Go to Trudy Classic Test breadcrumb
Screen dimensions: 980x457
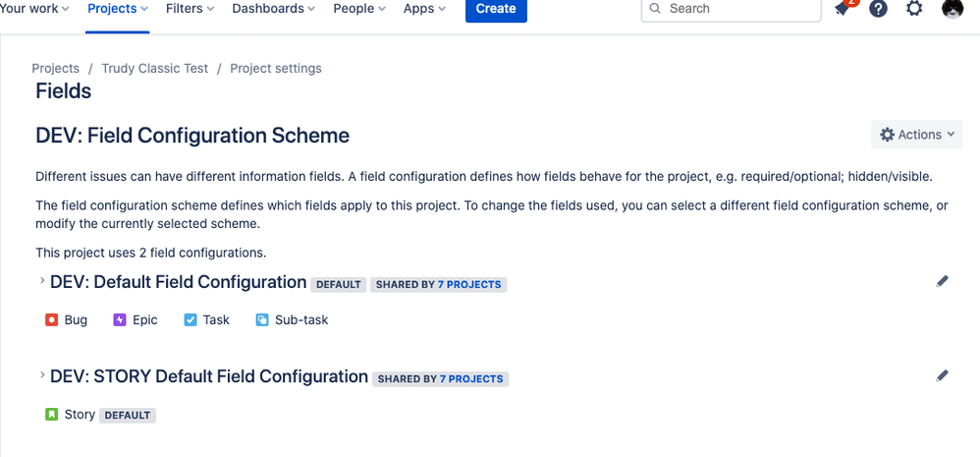pyautogui.click(x=155, y=69)
